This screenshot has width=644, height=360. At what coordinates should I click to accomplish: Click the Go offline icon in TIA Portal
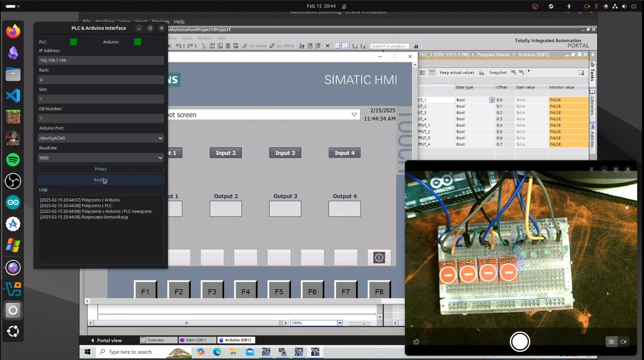pyautogui.click(x=272, y=46)
